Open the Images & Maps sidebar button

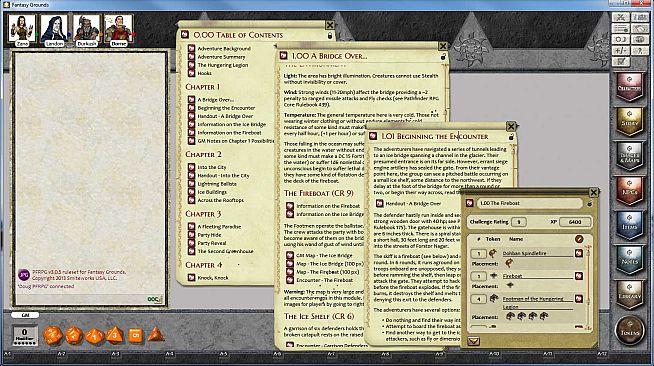(629, 156)
